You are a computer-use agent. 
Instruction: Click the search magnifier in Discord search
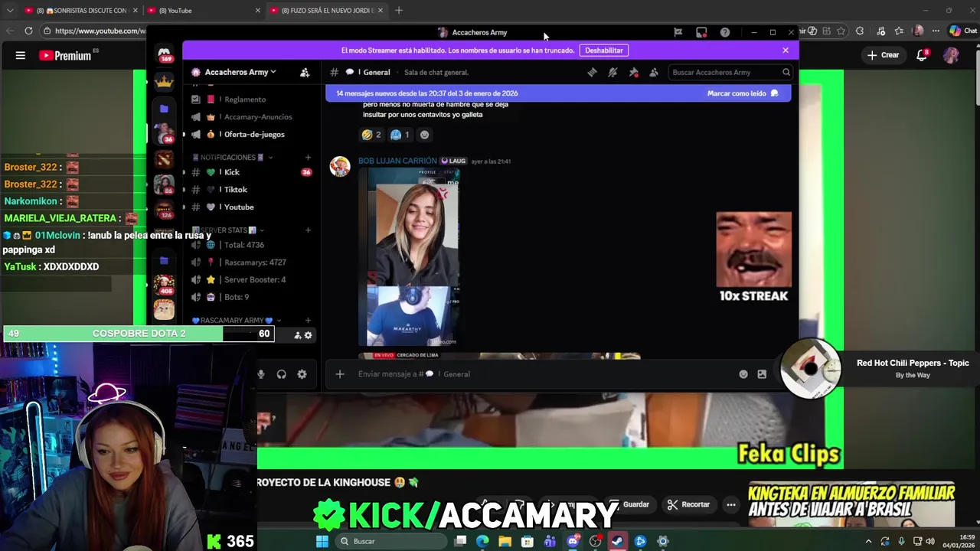(x=786, y=72)
